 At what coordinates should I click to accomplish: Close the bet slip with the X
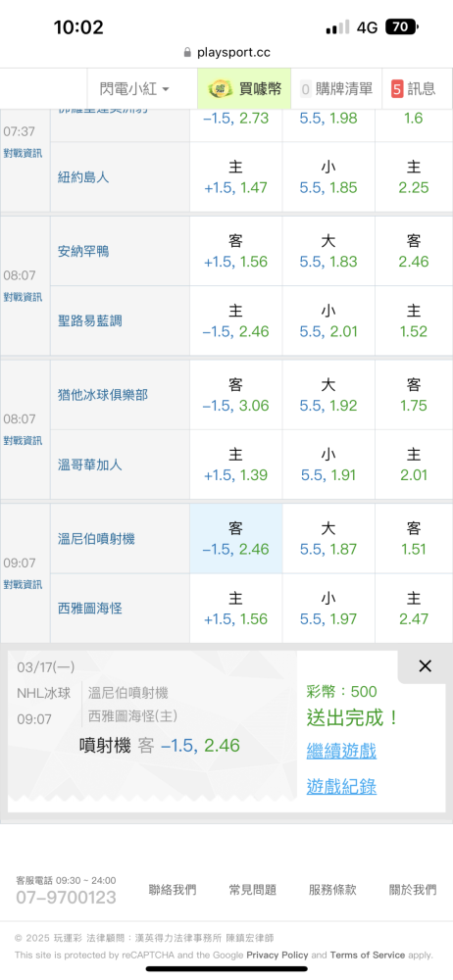click(x=425, y=666)
